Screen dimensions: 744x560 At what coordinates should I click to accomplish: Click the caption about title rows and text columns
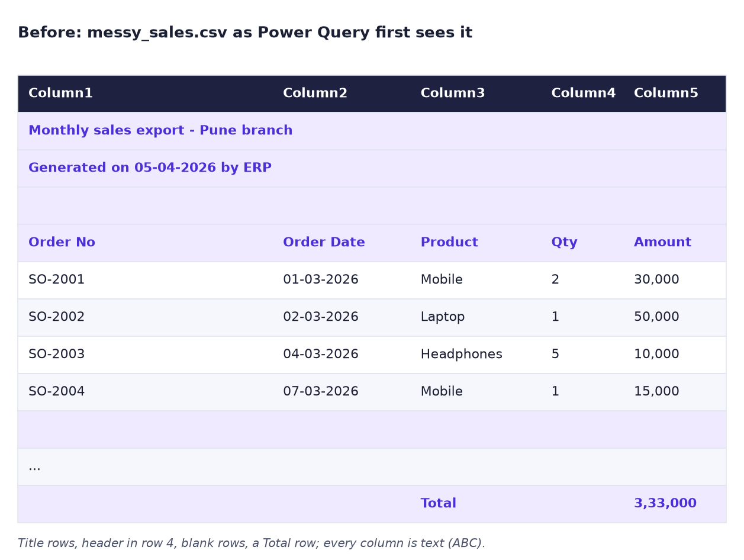click(252, 543)
